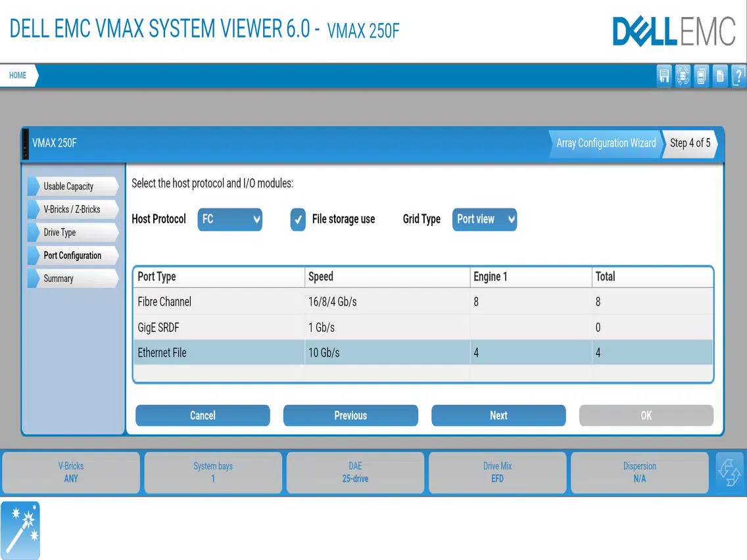Open the report document icon

point(719,76)
